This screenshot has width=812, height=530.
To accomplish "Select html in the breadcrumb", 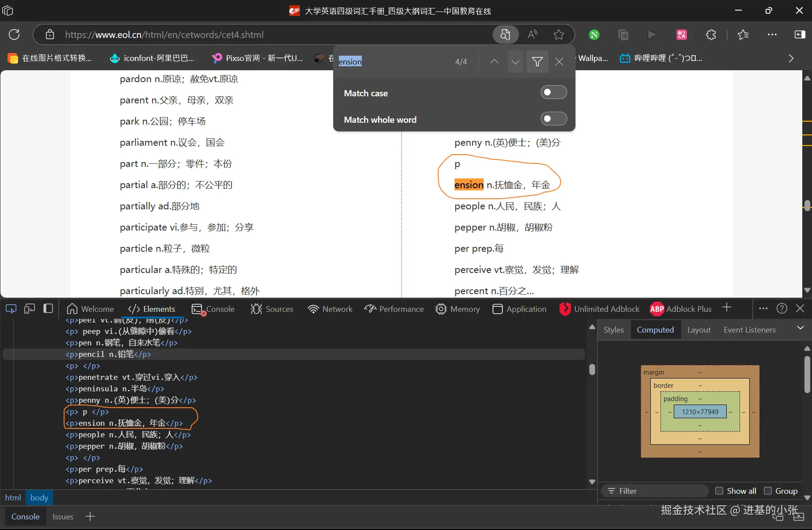I will 13,498.
